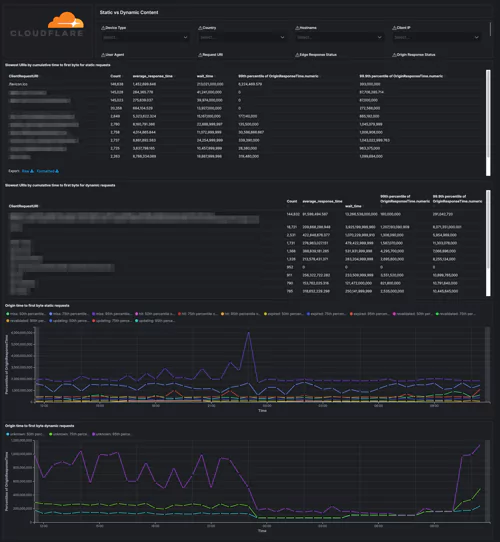The width and height of the screenshot is (500, 542).
Task: Click the Origin time static requests chart title
Action: (x=37, y=306)
